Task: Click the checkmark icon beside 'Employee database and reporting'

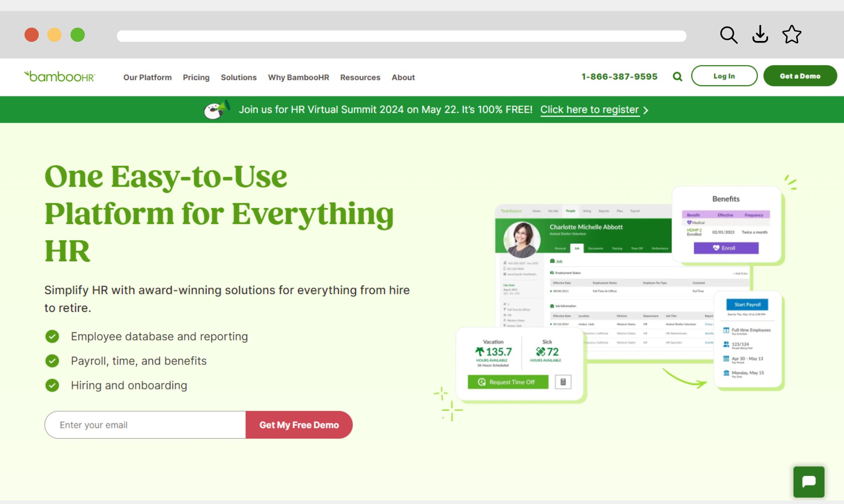Action: point(52,336)
